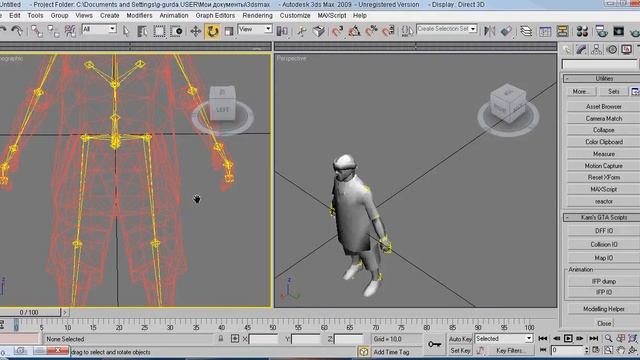The width and height of the screenshot is (640, 360).
Task: Choose the Select Object arrow tool
Action: 126,31
